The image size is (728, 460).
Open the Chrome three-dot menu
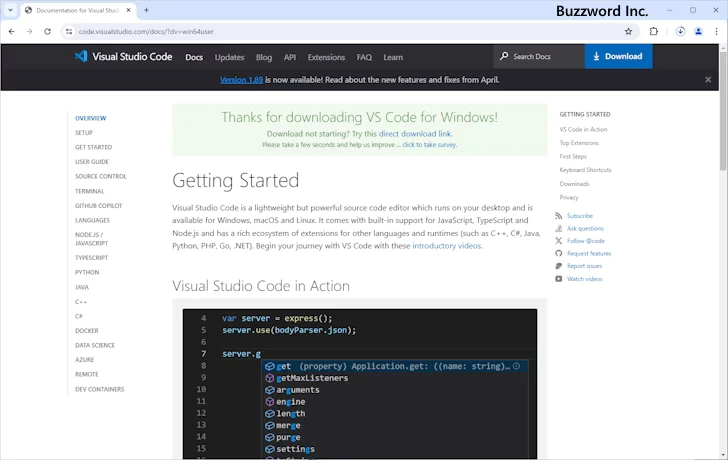coord(716,32)
